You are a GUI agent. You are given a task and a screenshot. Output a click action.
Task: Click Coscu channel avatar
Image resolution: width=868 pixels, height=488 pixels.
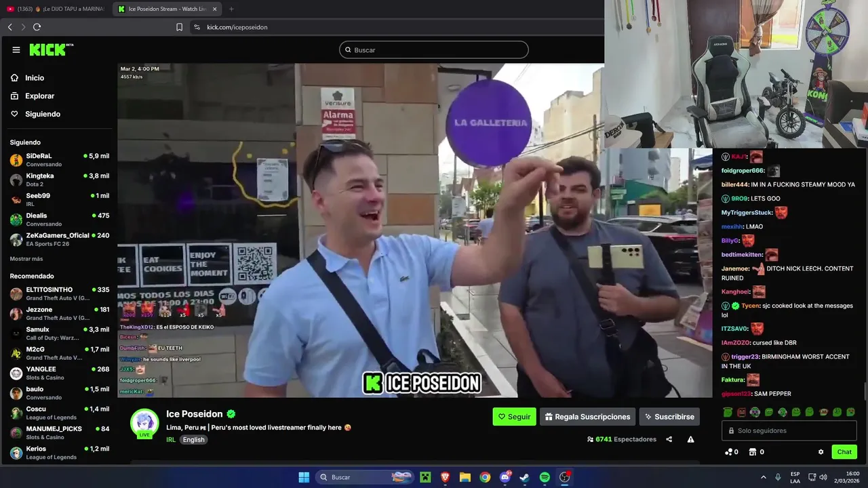[x=16, y=413]
